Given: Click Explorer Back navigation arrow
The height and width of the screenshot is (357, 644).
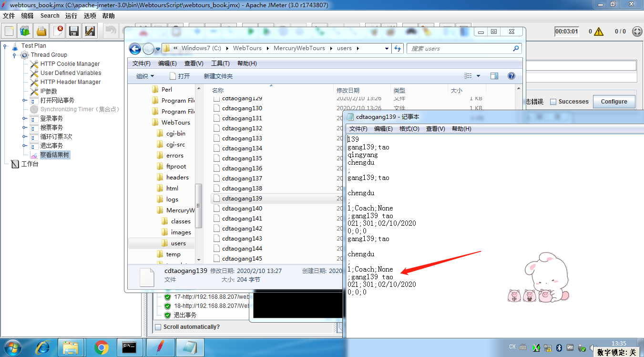Looking at the screenshot, I should coord(135,49).
